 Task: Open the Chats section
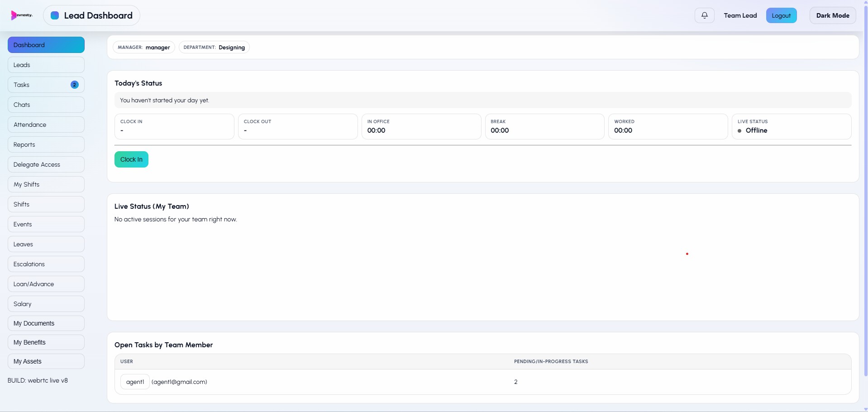(x=45, y=105)
